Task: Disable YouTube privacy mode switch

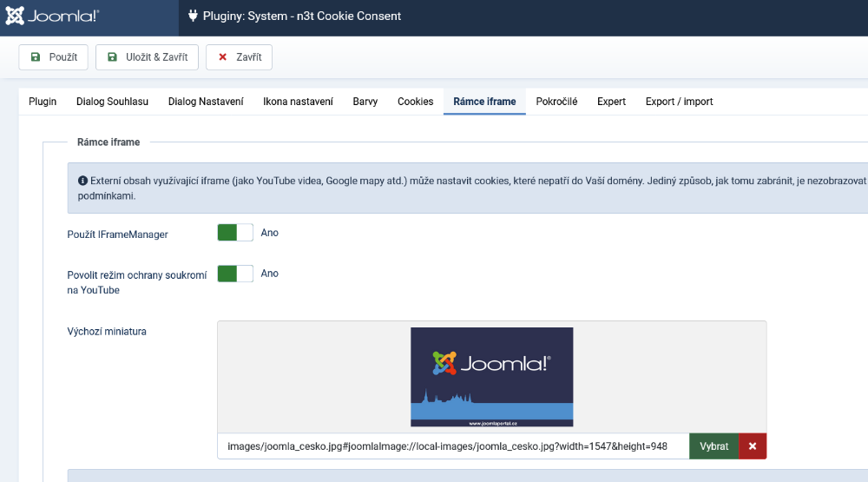Action: (x=235, y=274)
